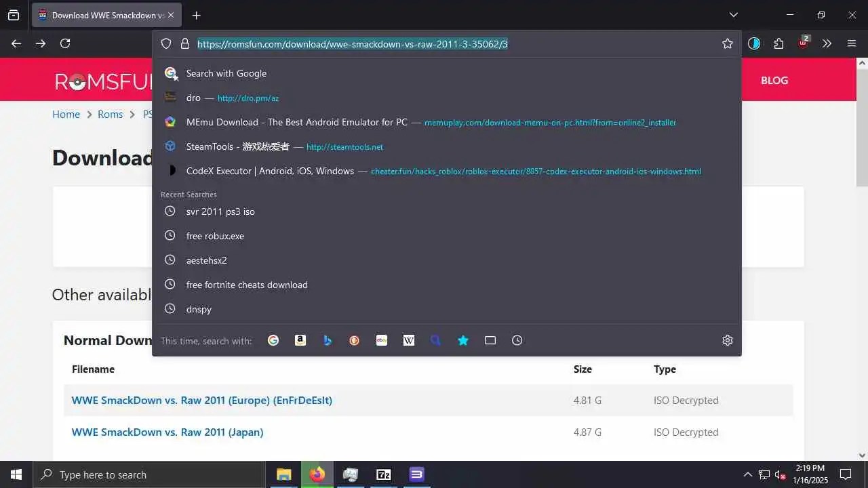Click the Filename column header

click(93, 369)
